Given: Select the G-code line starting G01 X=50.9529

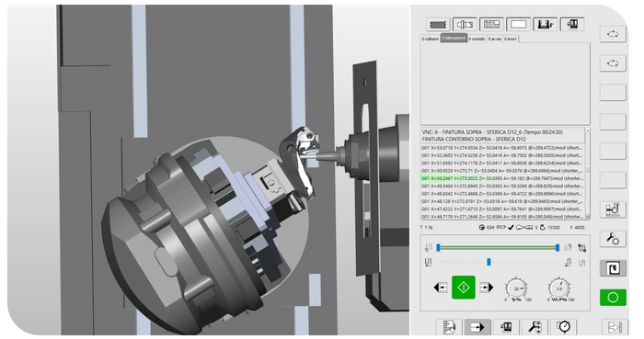Looking at the screenshot, I should [502, 171].
